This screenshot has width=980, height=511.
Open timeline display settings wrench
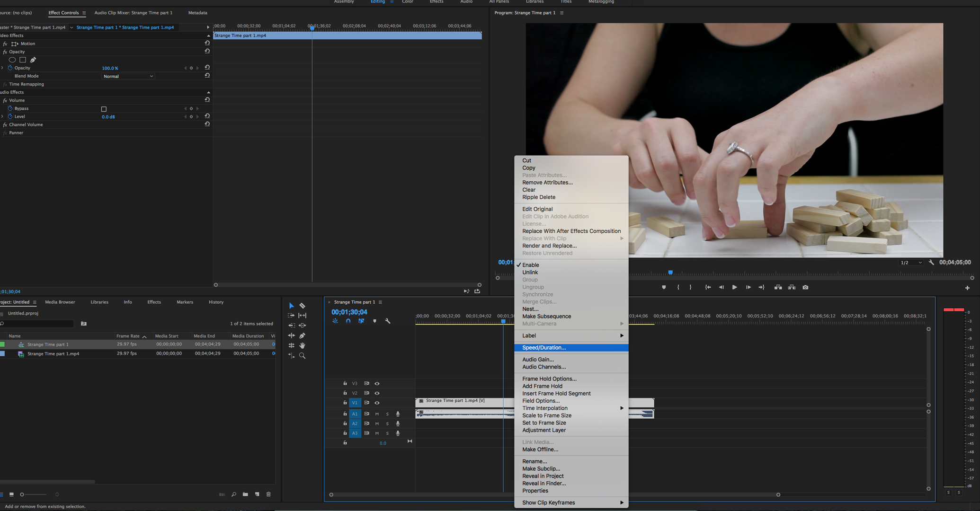click(388, 321)
